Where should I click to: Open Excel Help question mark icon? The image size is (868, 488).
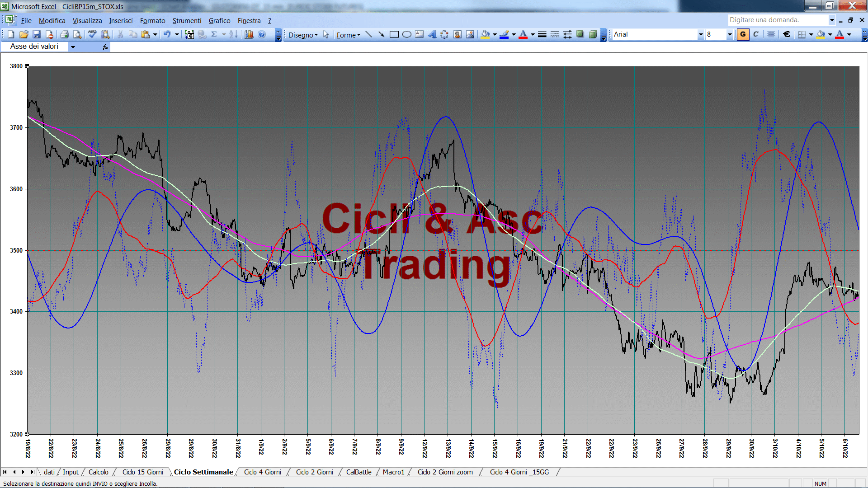point(262,34)
